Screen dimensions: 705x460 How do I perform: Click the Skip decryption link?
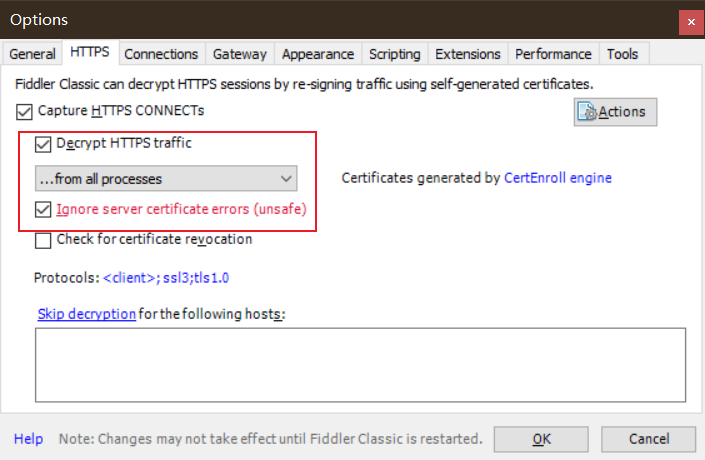pyautogui.click(x=86, y=314)
